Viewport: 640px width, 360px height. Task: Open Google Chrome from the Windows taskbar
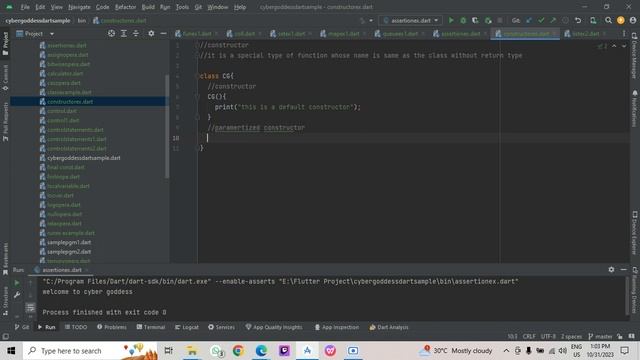238,351
